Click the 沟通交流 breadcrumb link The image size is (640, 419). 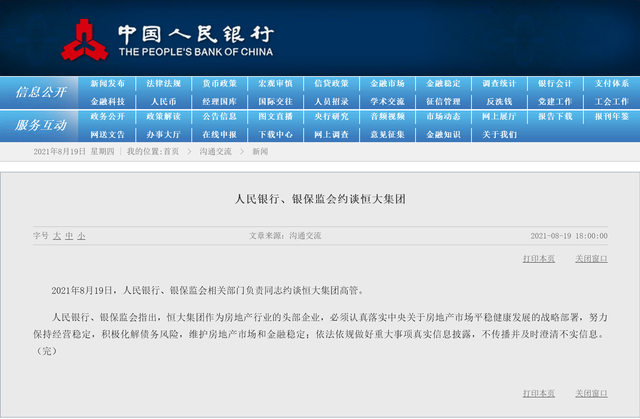click(x=215, y=151)
